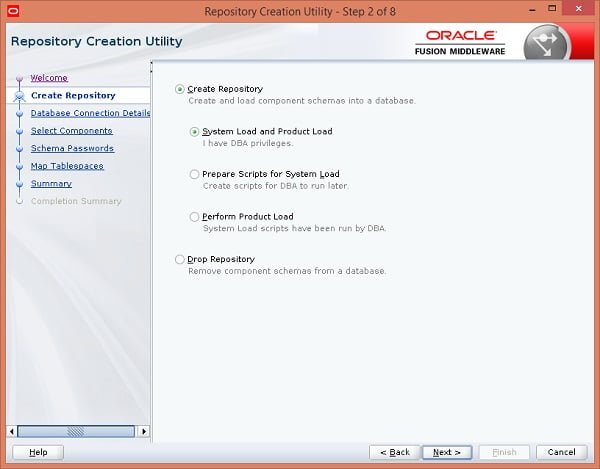The width and height of the screenshot is (600, 469).
Task: Jump to the Summary step
Action: tap(51, 184)
